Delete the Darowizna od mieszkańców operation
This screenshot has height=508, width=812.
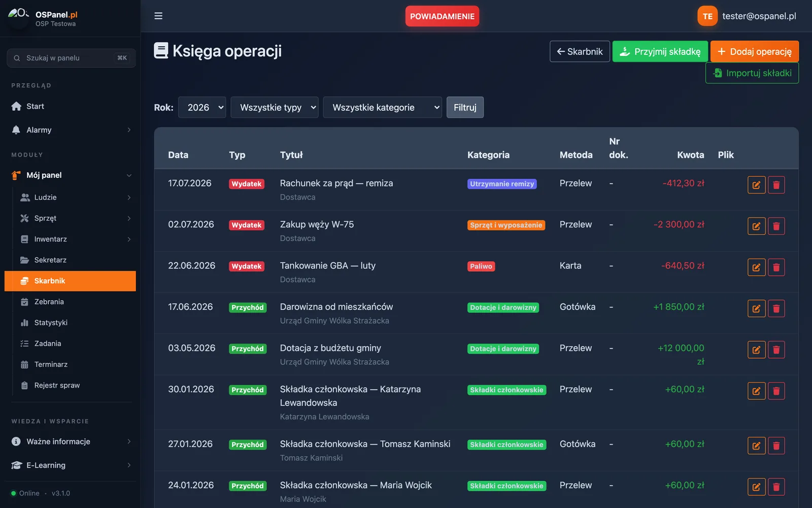click(776, 308)
